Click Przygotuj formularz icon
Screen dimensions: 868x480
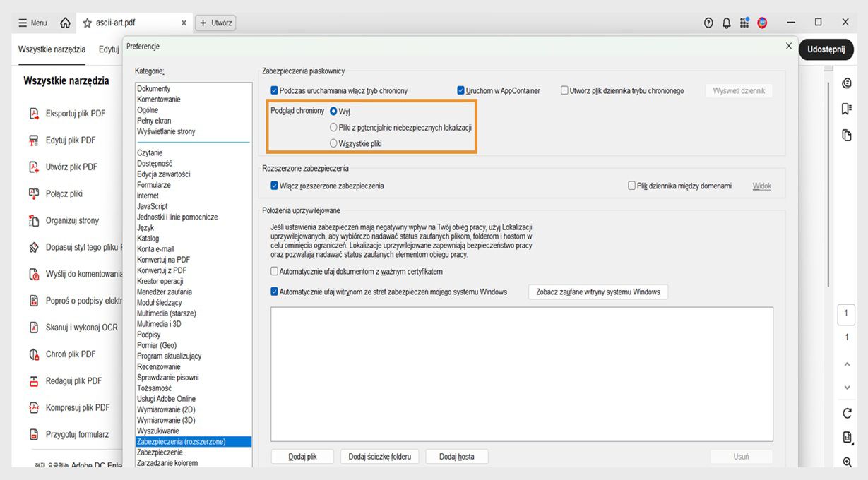pyautogui.click(x=33, y=434)
